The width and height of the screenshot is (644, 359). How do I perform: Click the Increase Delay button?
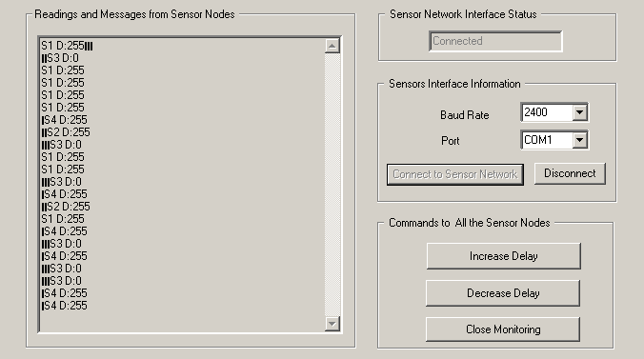coord(504,256)
